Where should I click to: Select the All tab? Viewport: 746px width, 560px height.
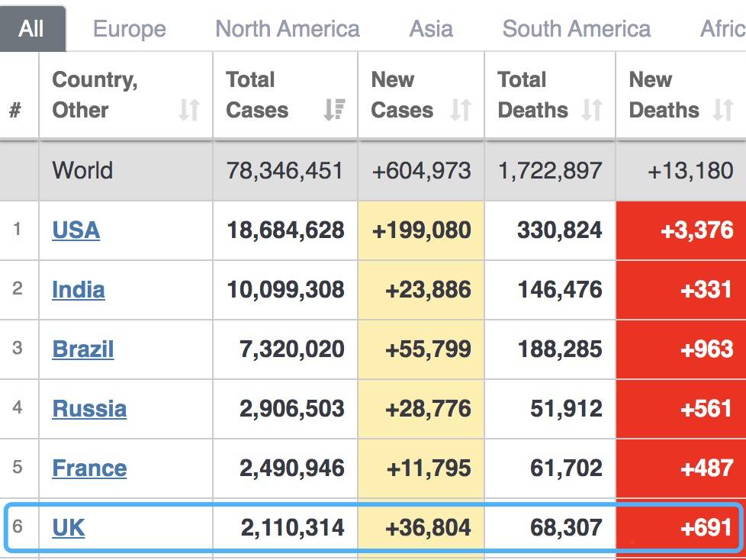coord(32,29)
